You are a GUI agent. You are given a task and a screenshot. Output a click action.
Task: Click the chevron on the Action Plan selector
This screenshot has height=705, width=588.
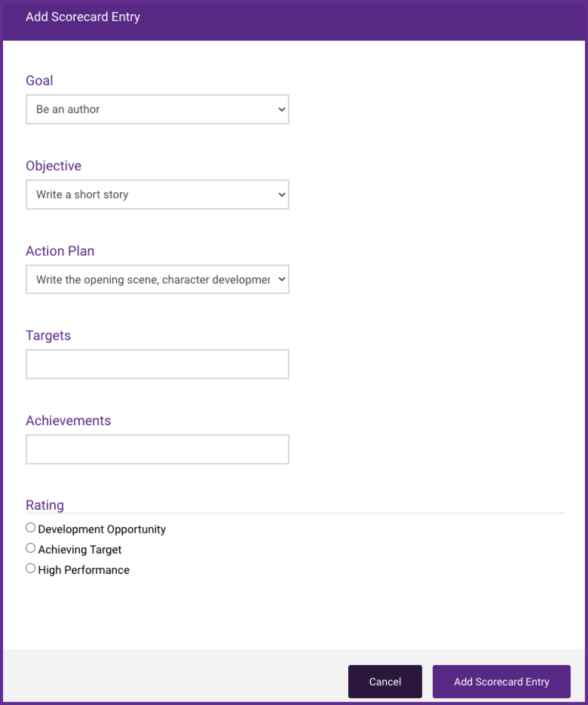(281, 280)
